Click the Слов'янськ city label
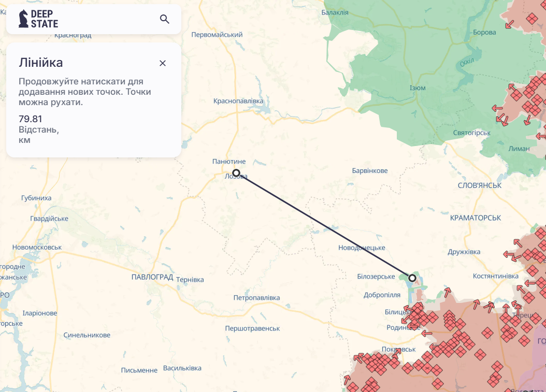The width and height of the screenshot is (546, 392). tap(480, 185)
